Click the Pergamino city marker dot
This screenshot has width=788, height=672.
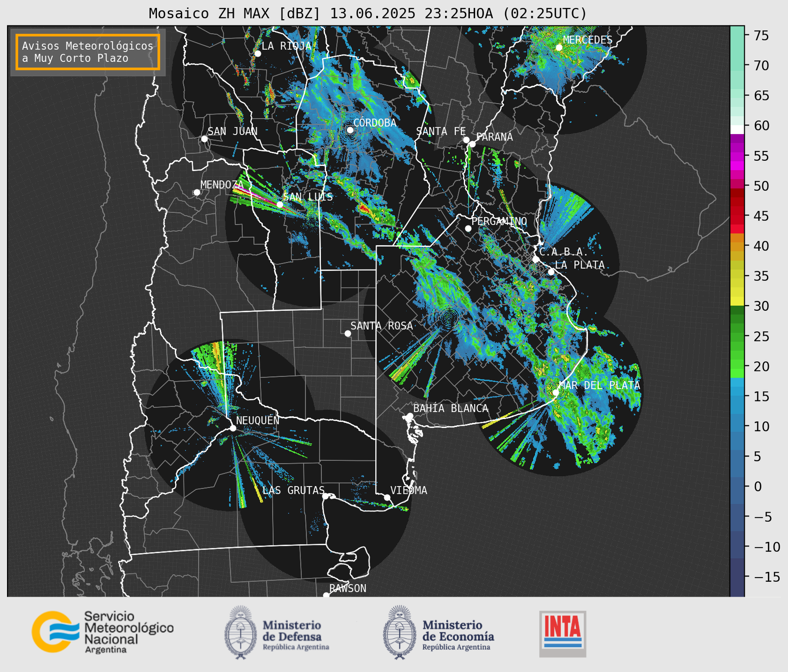[468, 229]
